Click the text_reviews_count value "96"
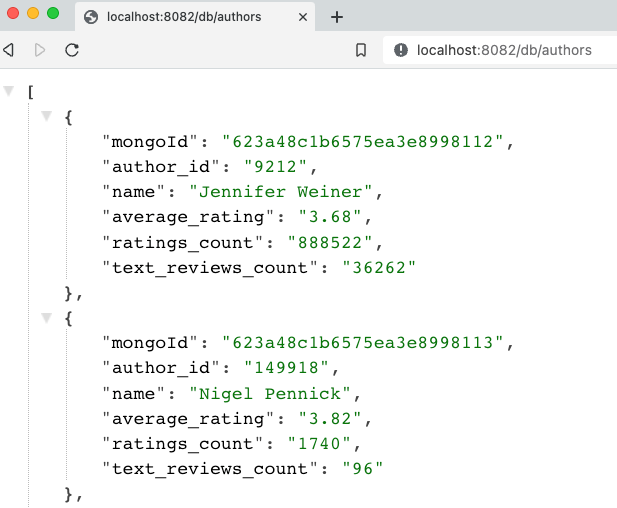 [362, 469]
